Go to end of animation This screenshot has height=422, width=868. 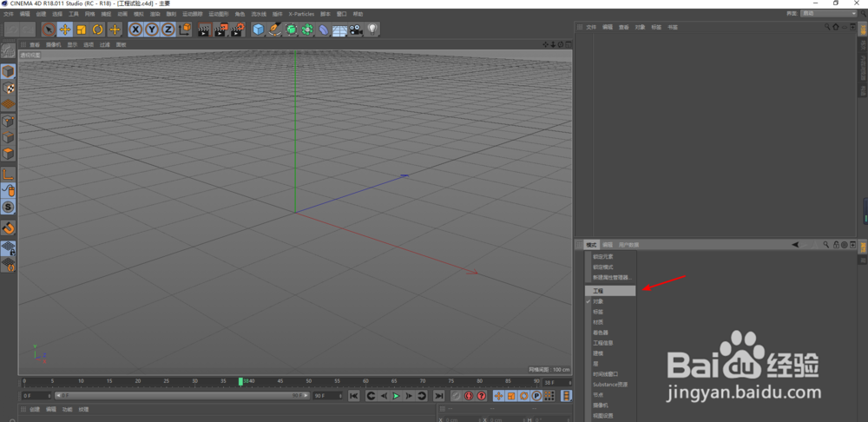[x=438, y=396]
